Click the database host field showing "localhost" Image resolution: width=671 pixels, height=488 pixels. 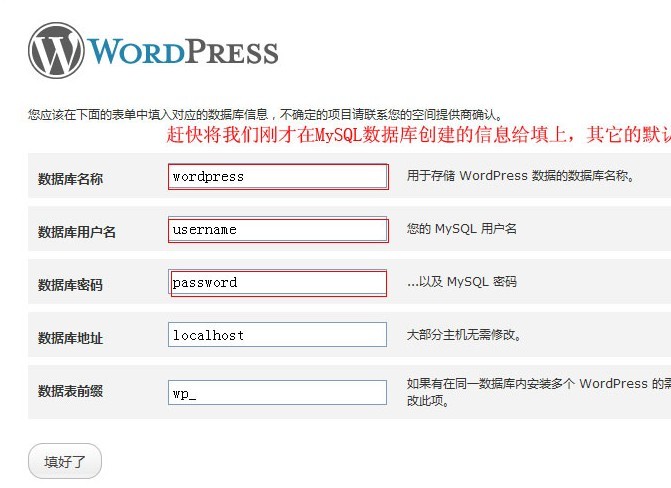click(x=277, y=335)
